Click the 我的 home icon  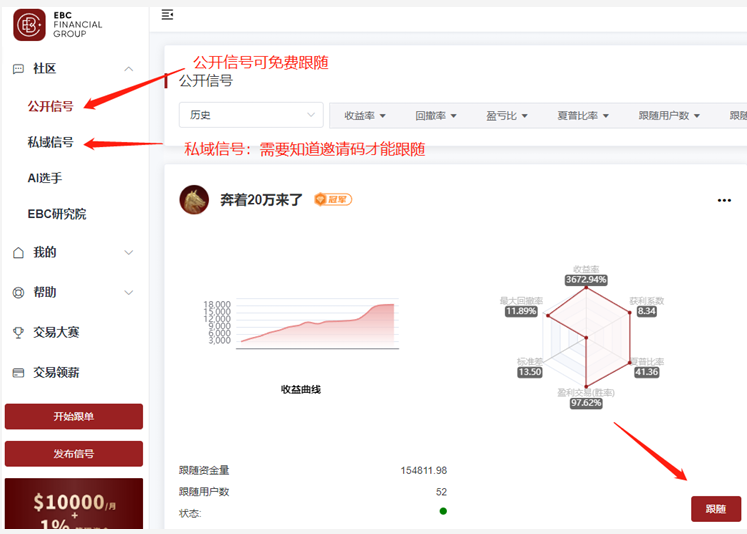18,253
